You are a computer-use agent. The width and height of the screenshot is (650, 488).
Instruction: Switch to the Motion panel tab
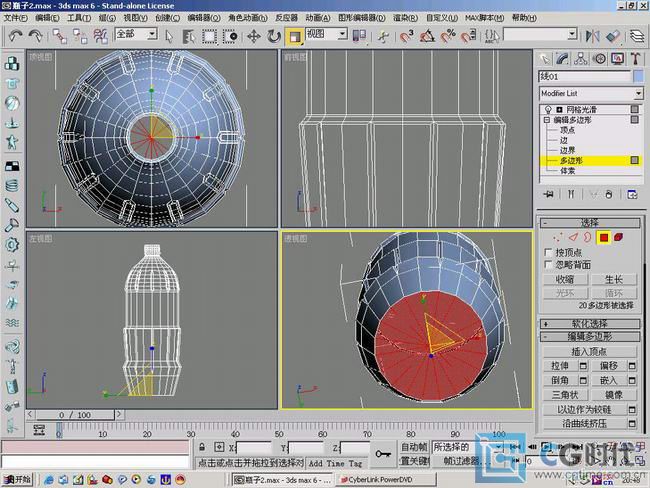(x=599, y=59)
